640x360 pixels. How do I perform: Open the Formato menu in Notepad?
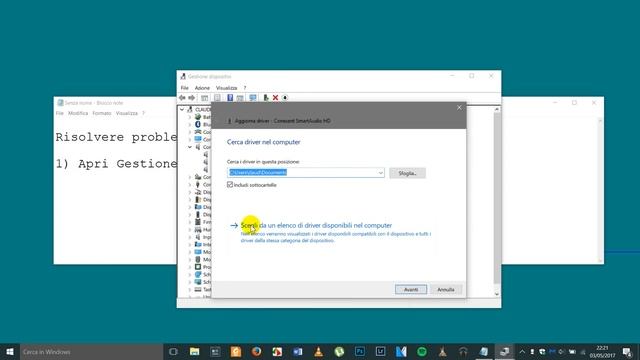102,113
